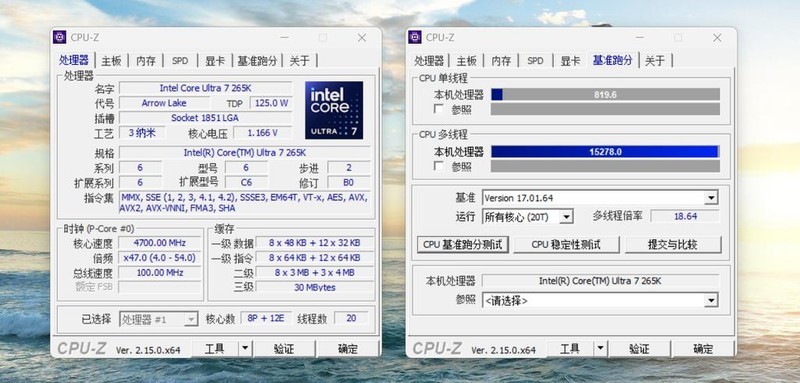The width and height of the screenshot is (800, 383).
Task: Click the CPU-Z app icon in left window title bar
Action: [x=60, y=37]
